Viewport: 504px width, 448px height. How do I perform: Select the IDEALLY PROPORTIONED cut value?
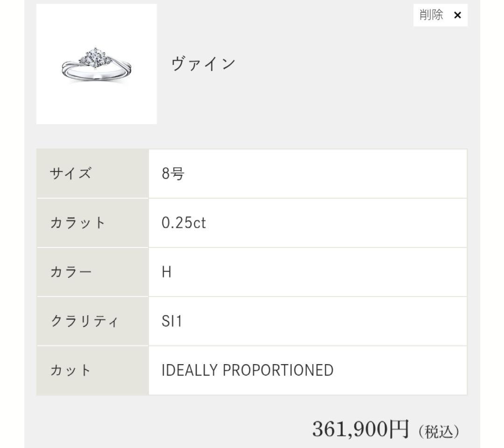pyautogui.click(x=247, y=371)
